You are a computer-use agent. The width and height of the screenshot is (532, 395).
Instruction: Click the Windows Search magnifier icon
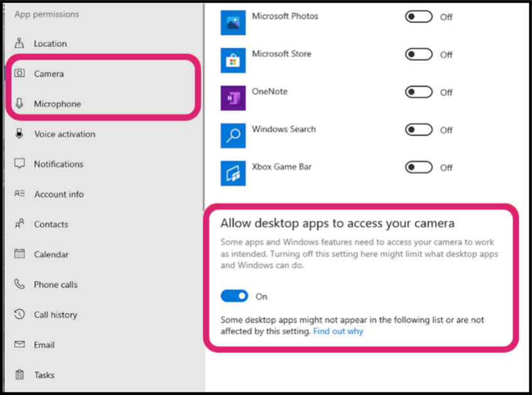click(233, 136)
